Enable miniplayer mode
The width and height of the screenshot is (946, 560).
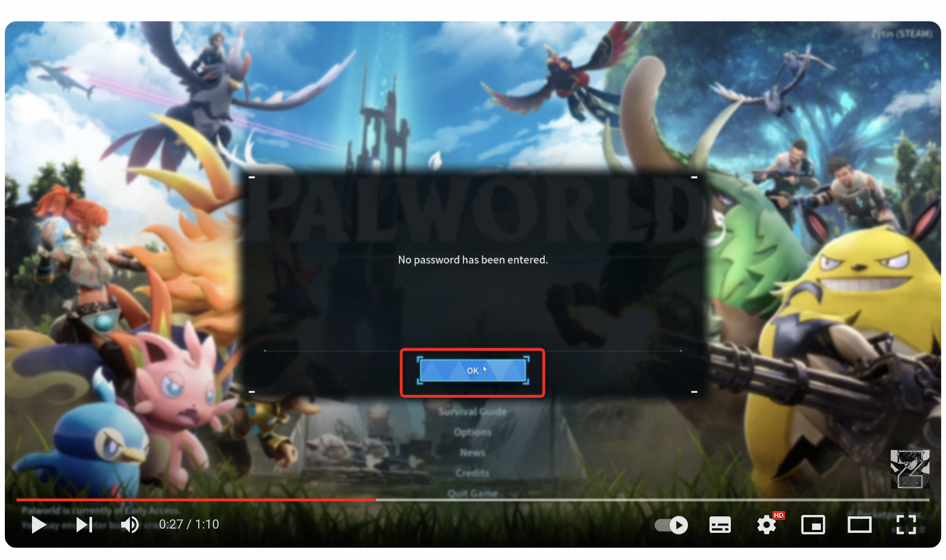pyautogui.click(x=813, y=525)
